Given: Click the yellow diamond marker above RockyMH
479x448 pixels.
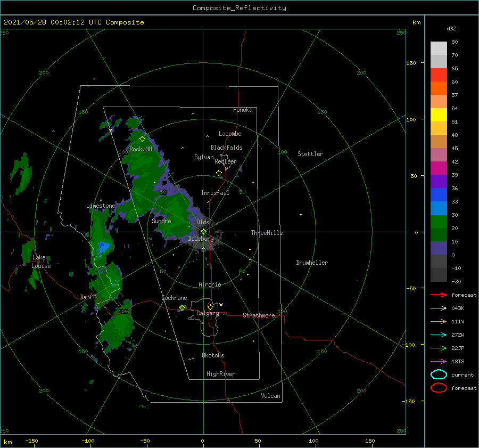Looking at the screenshot, I should (x=142, y=139).
